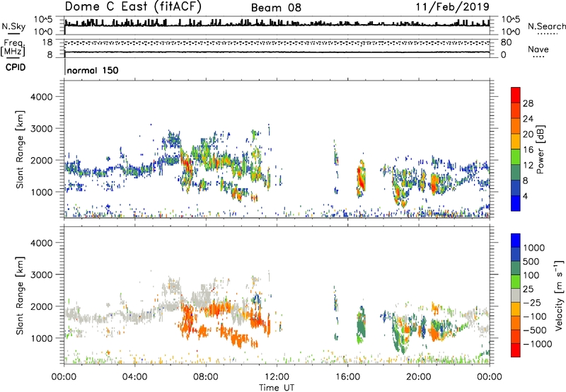Click the "CPID" row label
The height and width of the screenshot is (392, 566).
(16, 67)
